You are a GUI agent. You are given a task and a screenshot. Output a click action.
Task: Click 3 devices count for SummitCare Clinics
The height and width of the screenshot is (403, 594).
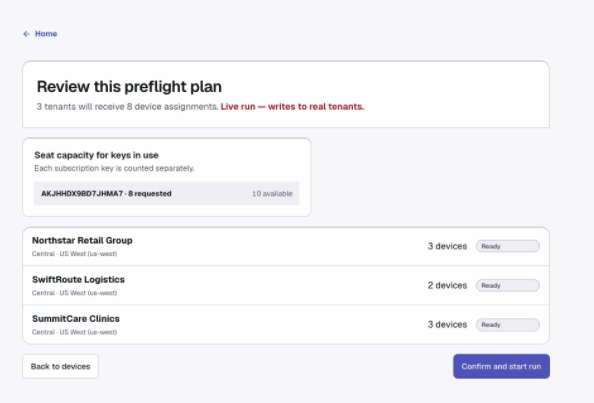coord(447,325)
